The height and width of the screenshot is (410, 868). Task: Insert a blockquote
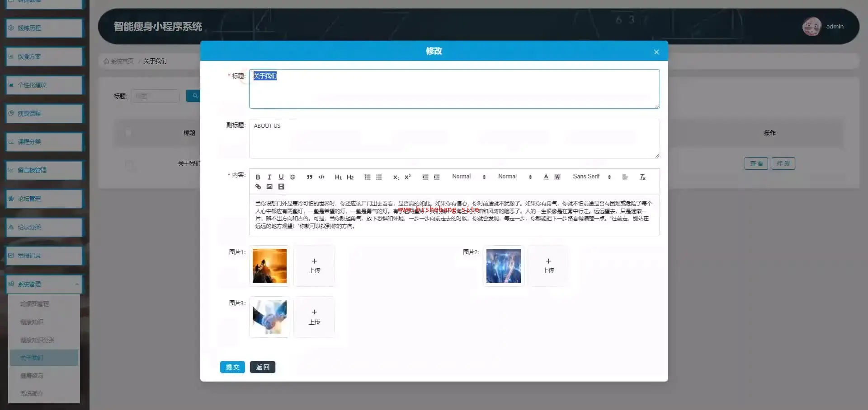pyautogui.click(x=310, y=177)
